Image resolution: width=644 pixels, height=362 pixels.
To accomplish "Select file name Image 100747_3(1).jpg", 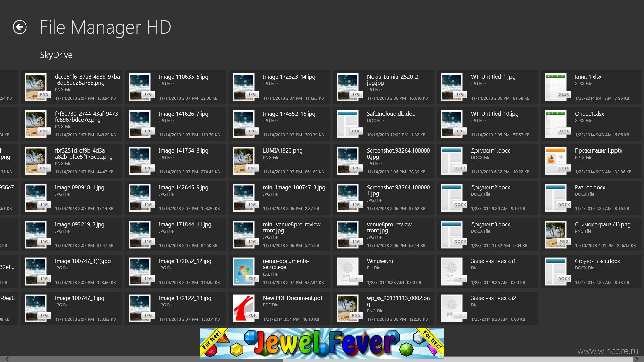I will (83, 261).
